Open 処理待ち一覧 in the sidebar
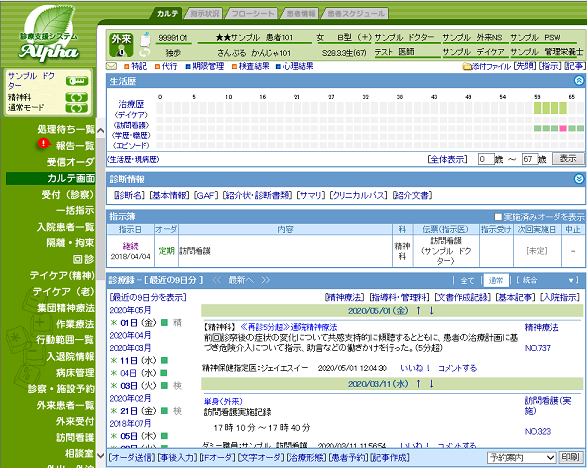This screenshot has height=468, width=587. (x=66, y=130)
